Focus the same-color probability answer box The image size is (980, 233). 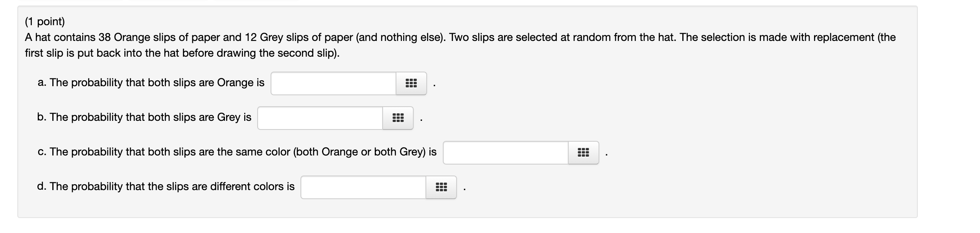(506, 153)
